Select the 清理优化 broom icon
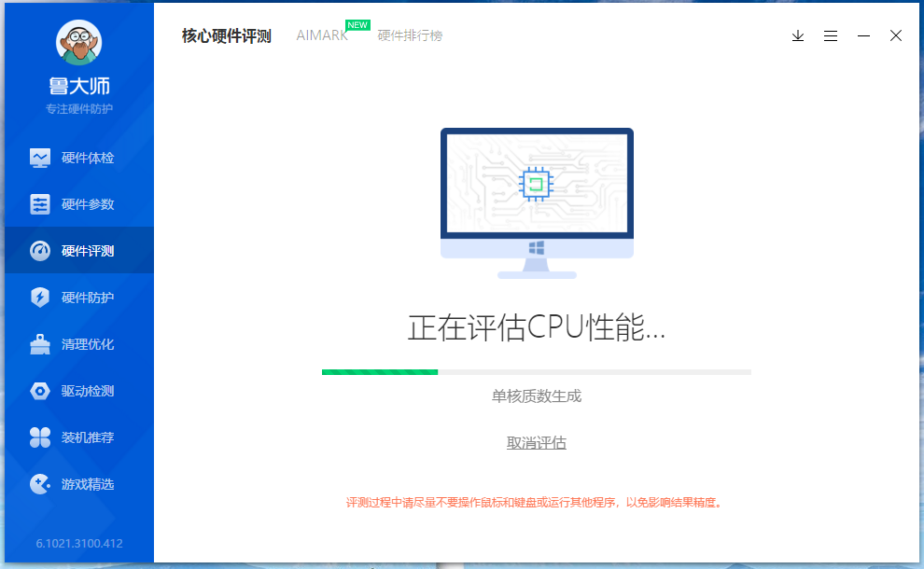The height and width of the screenshot is (569, 924). pos(41,343)
